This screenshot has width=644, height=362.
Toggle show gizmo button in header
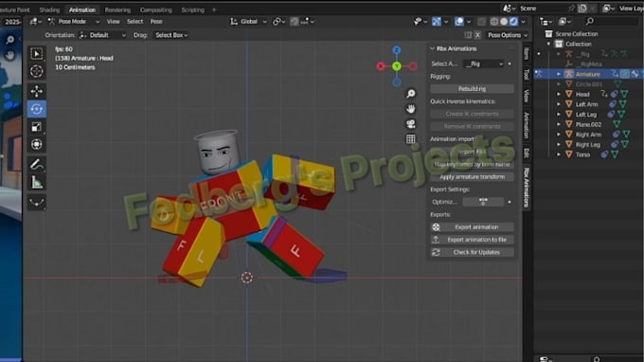(x=437, y=22)
